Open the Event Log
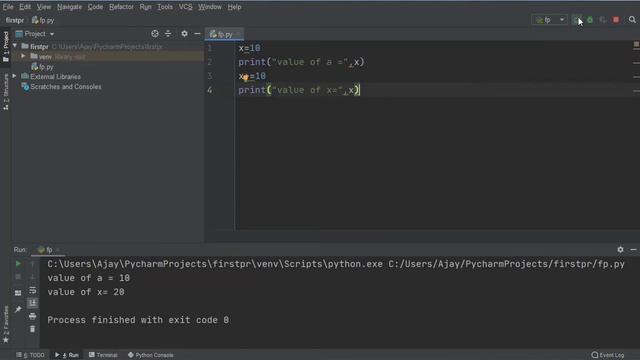Screen dimensions: 640x360 tap(608, 355)
